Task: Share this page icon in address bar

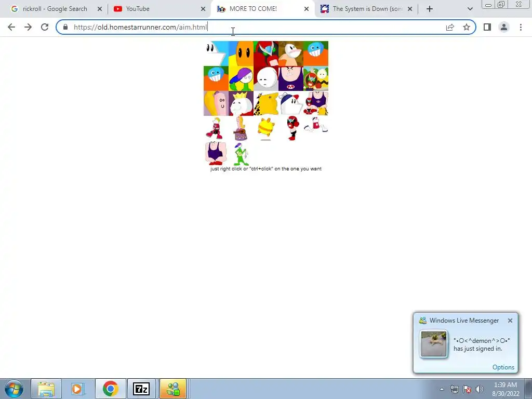Action: (x=450, y=27)
